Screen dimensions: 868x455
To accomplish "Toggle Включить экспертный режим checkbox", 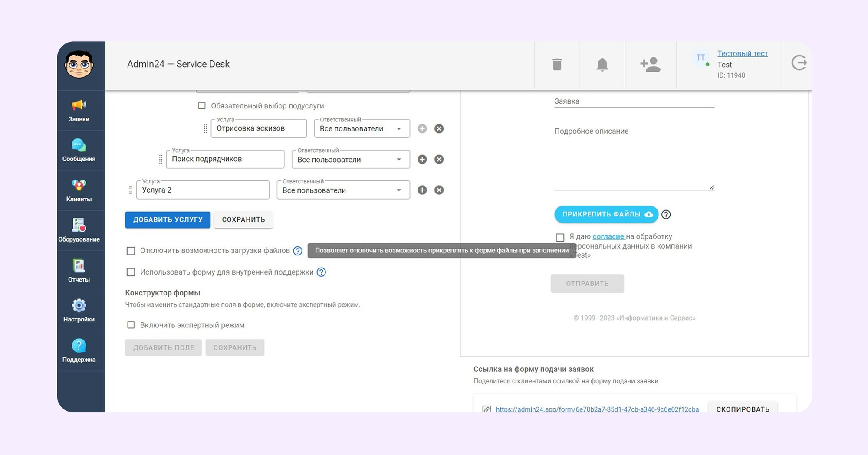I will pos(131,325).
